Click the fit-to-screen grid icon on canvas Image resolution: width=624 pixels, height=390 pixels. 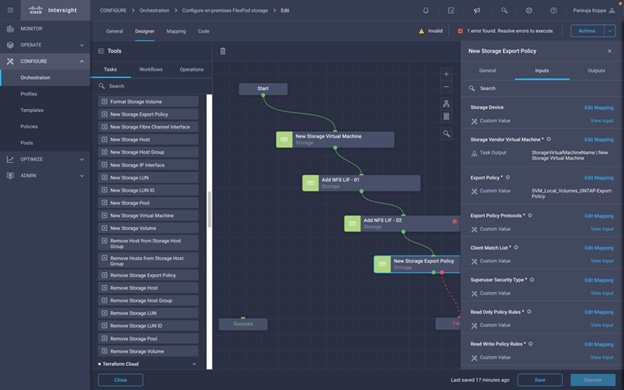pos(446,116)
